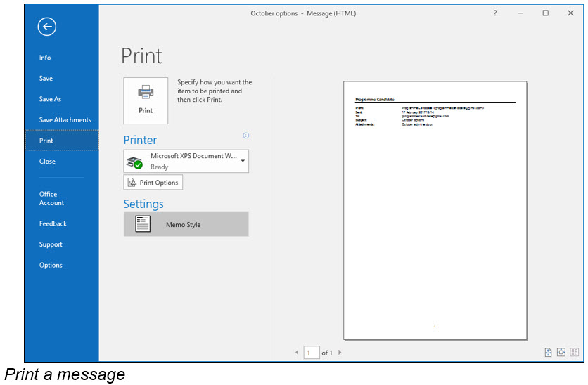Open Office Account page
Image resolution: width=588 pixels, height=385 pixels.
click(51, 199)
